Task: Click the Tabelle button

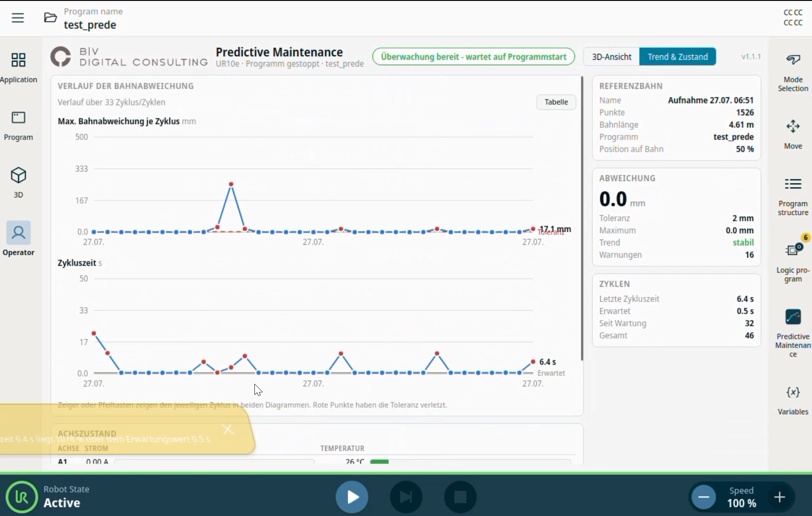Action: [556, 102]
